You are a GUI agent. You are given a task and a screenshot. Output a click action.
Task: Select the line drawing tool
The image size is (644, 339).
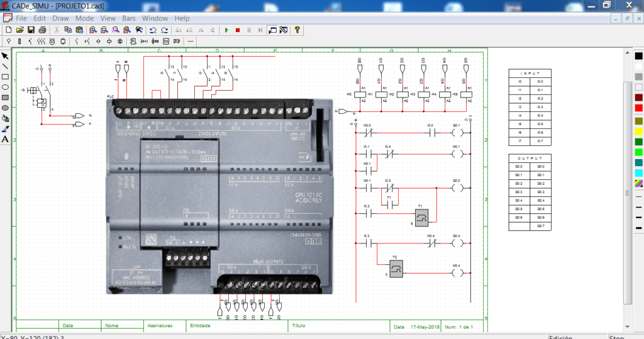(5, 66)
